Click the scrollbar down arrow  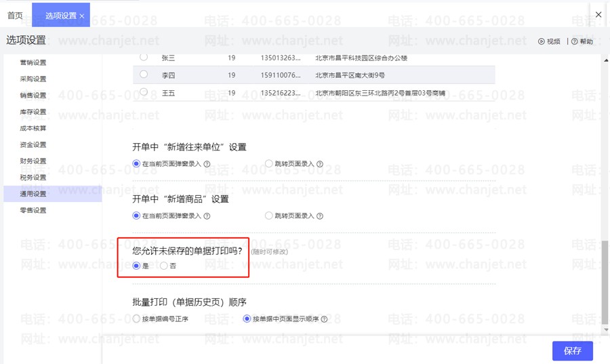coord(606,330)
